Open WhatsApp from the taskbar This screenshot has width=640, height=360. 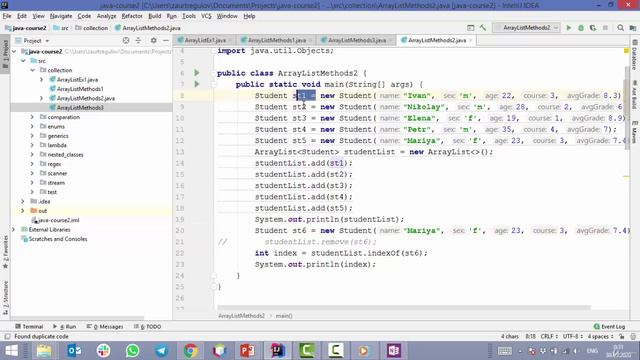tap(132, 351)
